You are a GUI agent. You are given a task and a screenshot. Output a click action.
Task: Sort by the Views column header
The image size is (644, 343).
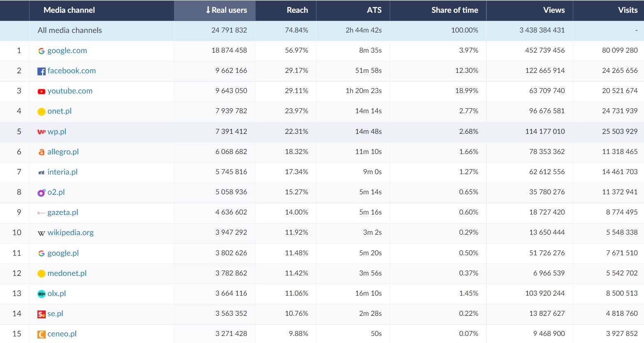553,10
